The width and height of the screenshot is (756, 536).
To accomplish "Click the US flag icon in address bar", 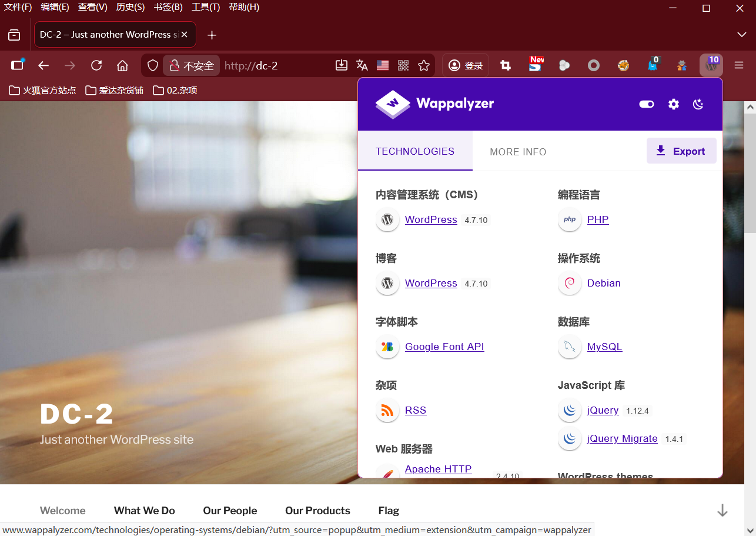I will (x=383, y=65).
